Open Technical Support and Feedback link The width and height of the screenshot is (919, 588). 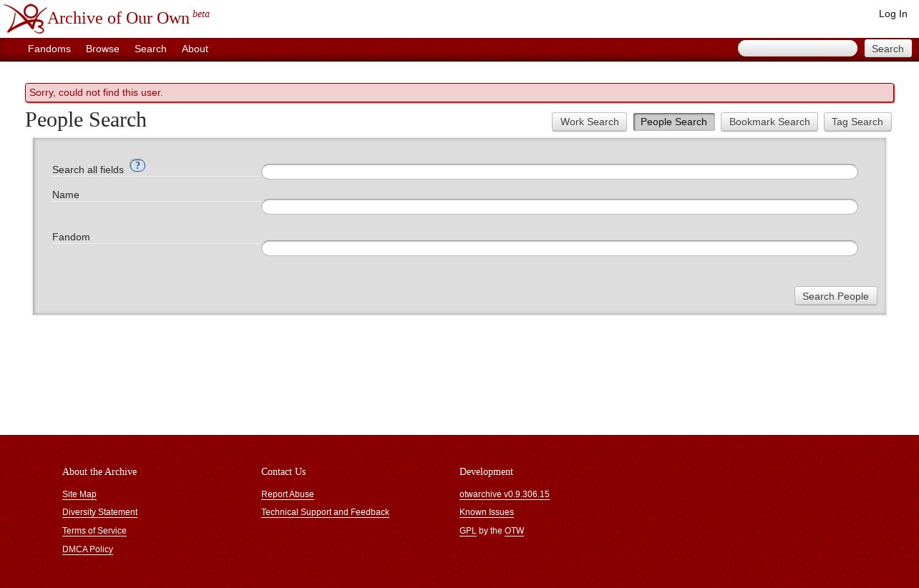tap(325, 512)
